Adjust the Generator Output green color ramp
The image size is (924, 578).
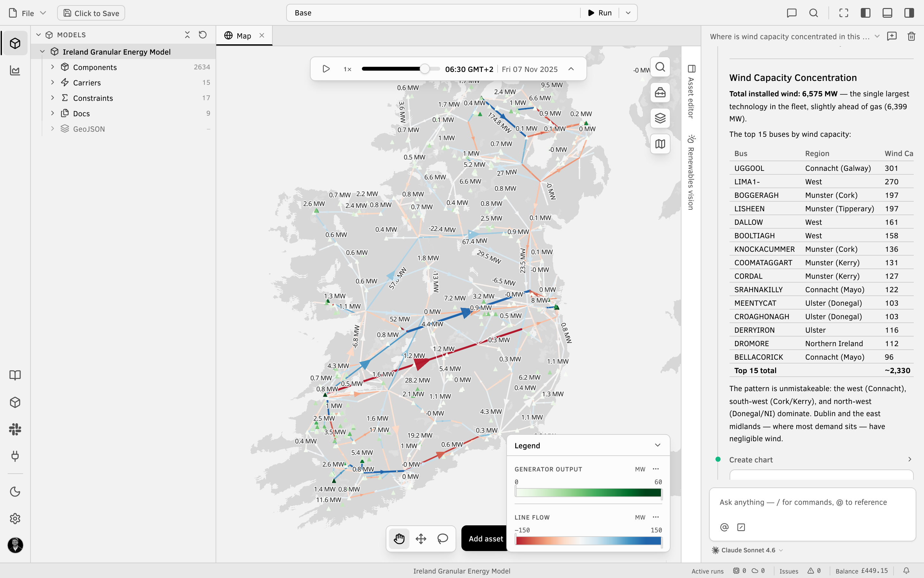click(588, 493)
